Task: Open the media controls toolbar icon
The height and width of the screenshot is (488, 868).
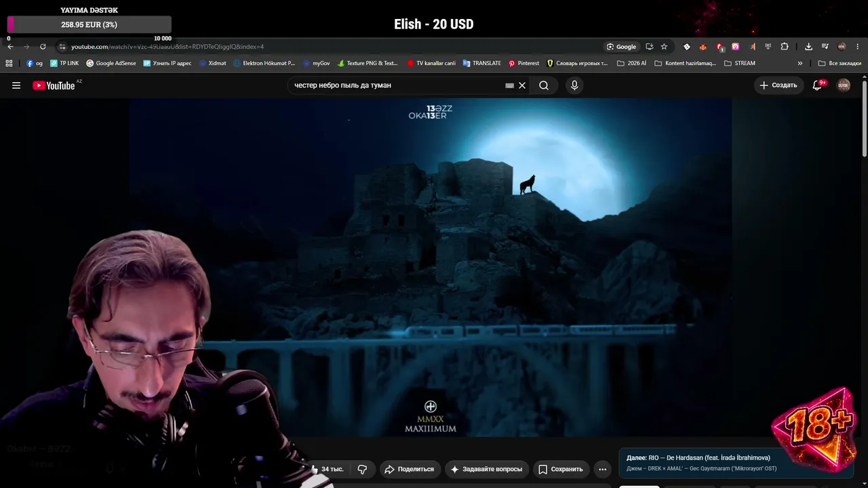Action: click(x=825, y=47)
